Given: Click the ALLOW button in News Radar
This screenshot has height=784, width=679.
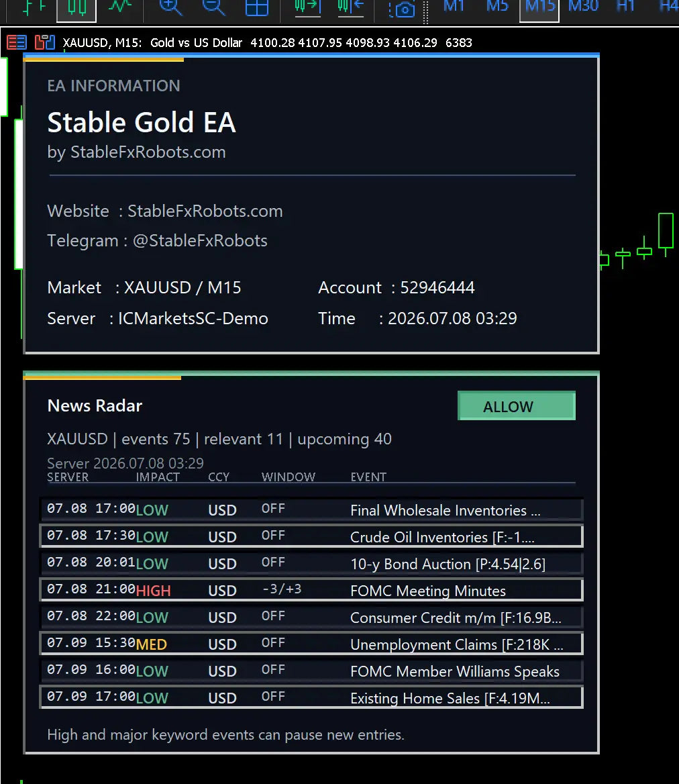Looking at the screenshot, I should click(517, 406).
